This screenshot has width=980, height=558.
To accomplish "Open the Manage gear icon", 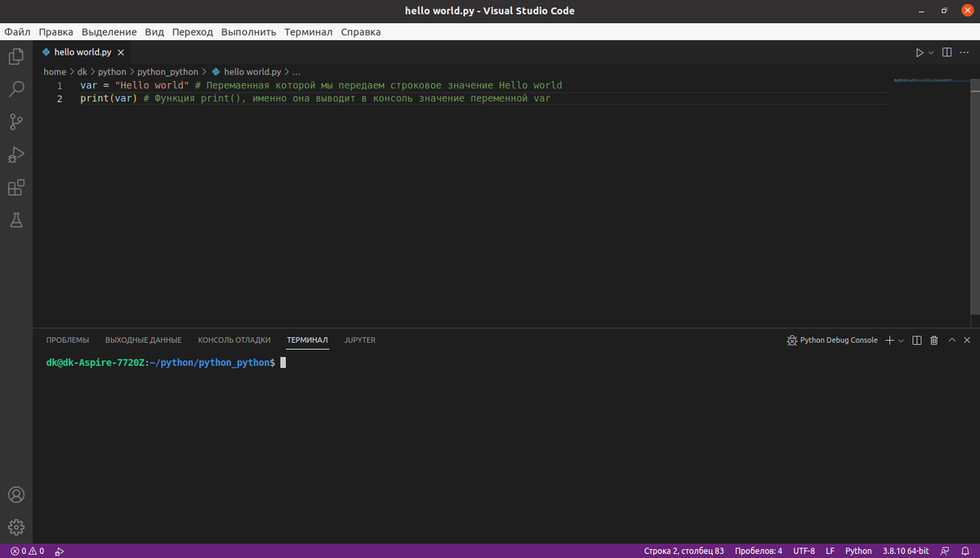I will coord(16,527).
